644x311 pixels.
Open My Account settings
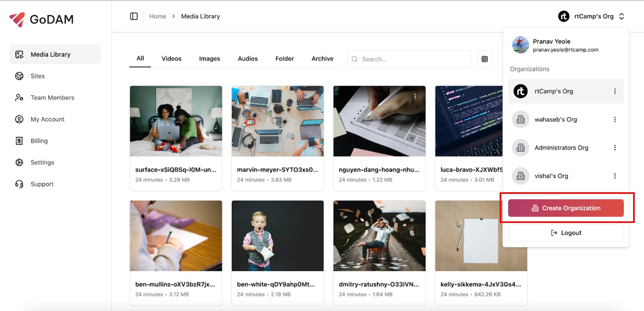pos(47,119)
